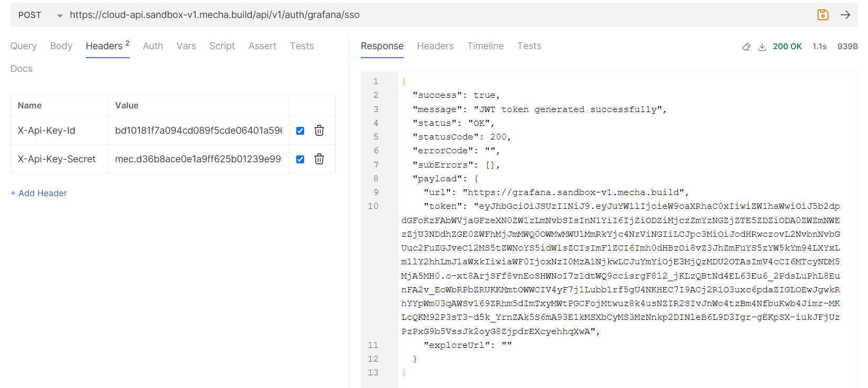Screen dimensions: 868x388
Task: Send the request with the arrow icon
Action: [x=845, y=15]
